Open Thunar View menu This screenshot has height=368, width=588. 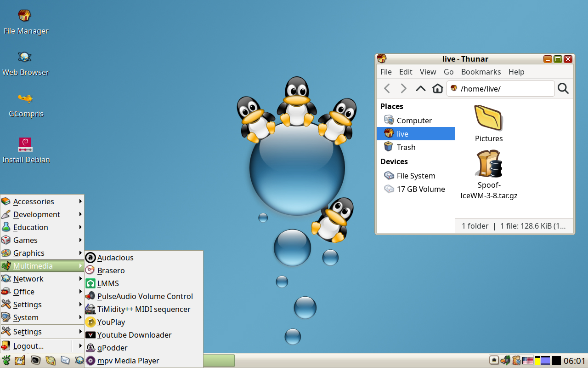428,72
